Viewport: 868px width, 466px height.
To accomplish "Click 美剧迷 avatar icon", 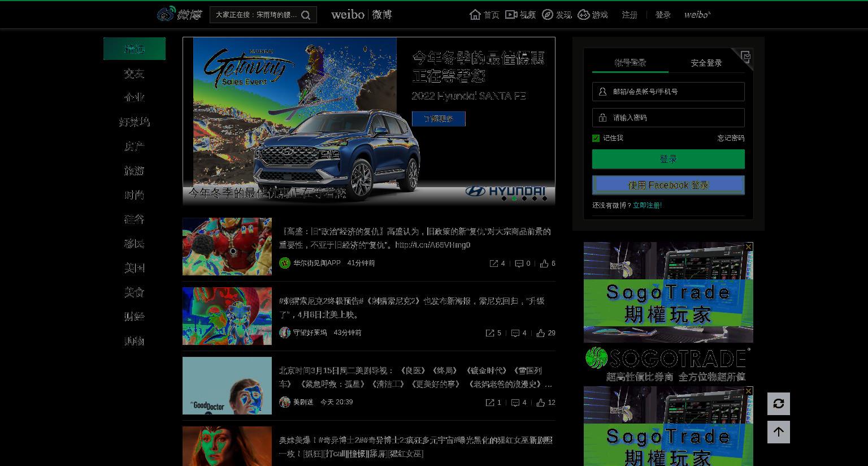I will (x=285, y=402).
